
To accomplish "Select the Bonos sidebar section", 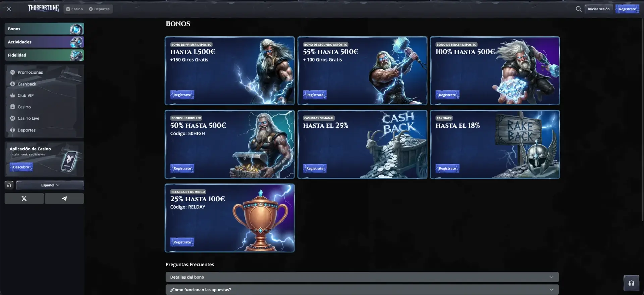I will point(44,29).
